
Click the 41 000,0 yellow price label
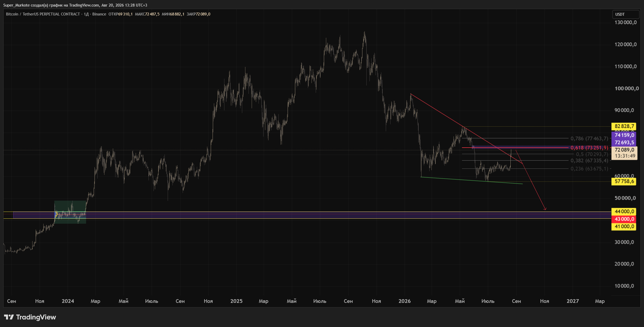(x=624, y=227)
